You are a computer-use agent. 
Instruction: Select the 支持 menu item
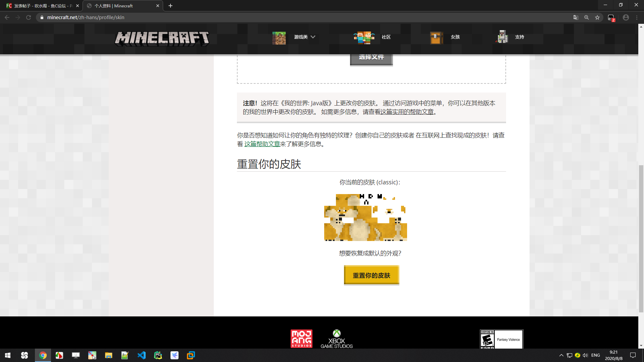(519, 37)
